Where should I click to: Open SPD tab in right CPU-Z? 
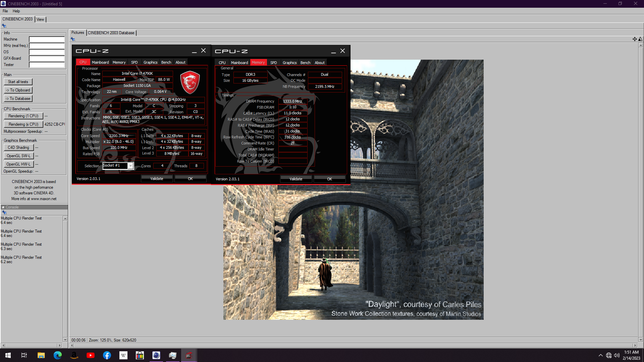pyautogui.click(x=274, y=63)
